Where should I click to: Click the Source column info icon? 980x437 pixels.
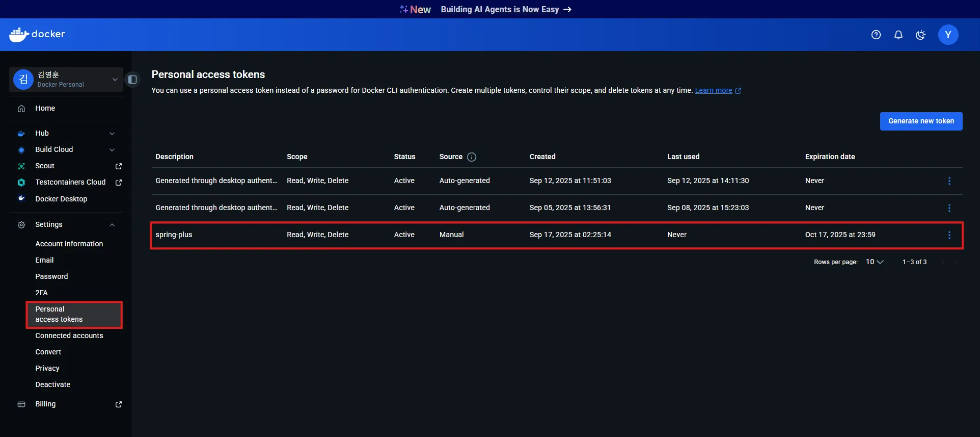472,157
